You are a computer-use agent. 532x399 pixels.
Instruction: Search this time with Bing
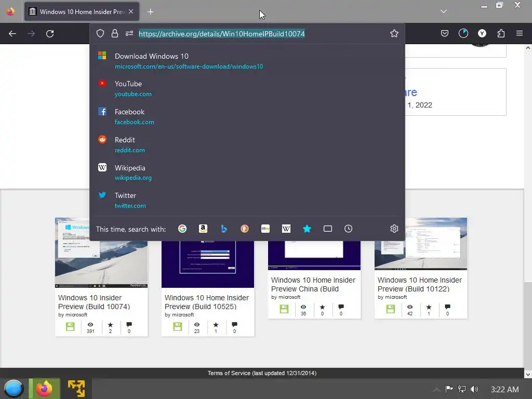pyautogui.click(x=223, y=229)
